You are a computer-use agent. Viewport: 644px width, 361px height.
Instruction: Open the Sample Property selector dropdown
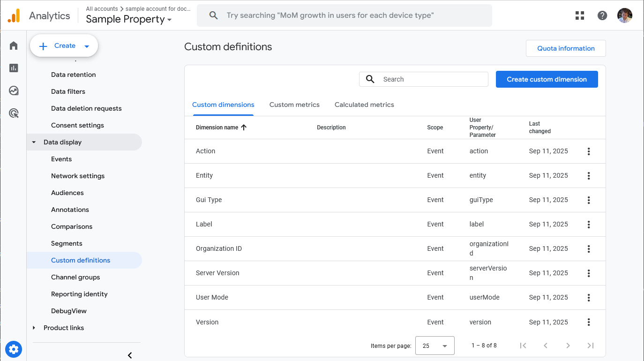tap(129, 19)
